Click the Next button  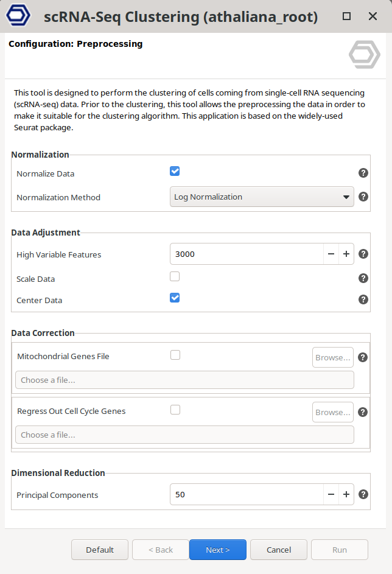(x=218, y=550)
